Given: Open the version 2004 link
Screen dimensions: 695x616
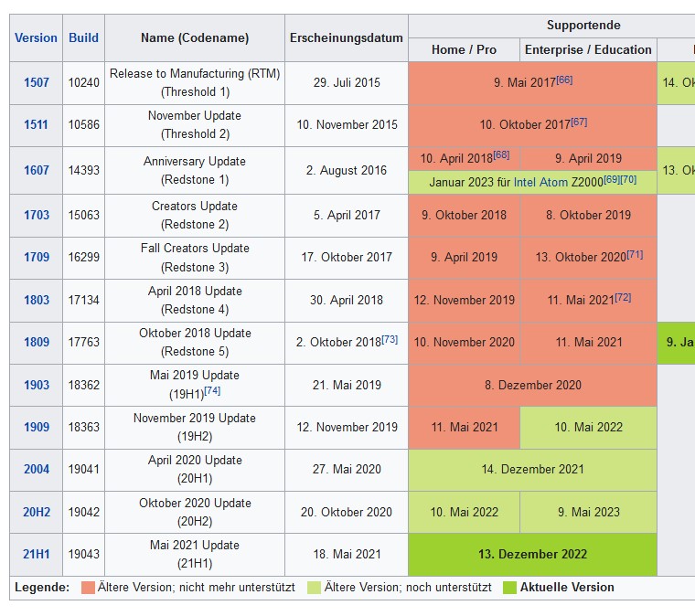Looking at the screenshot, I should pos(37,469).
